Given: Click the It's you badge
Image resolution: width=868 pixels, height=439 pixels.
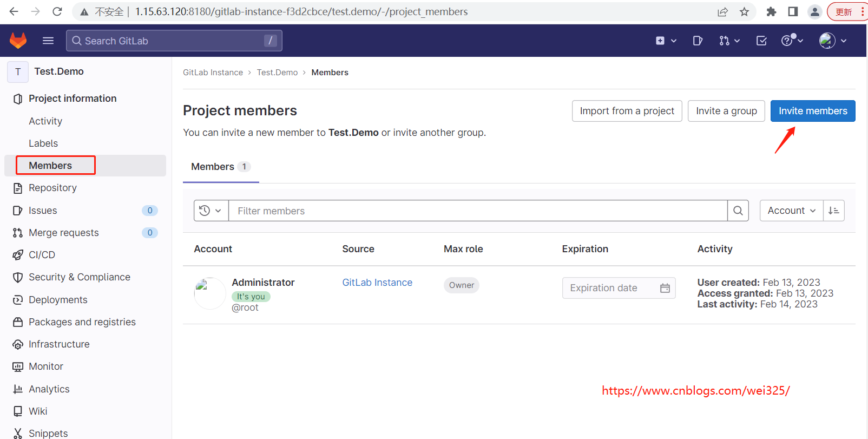Looking at the screenshot, I should pos(251,297).
